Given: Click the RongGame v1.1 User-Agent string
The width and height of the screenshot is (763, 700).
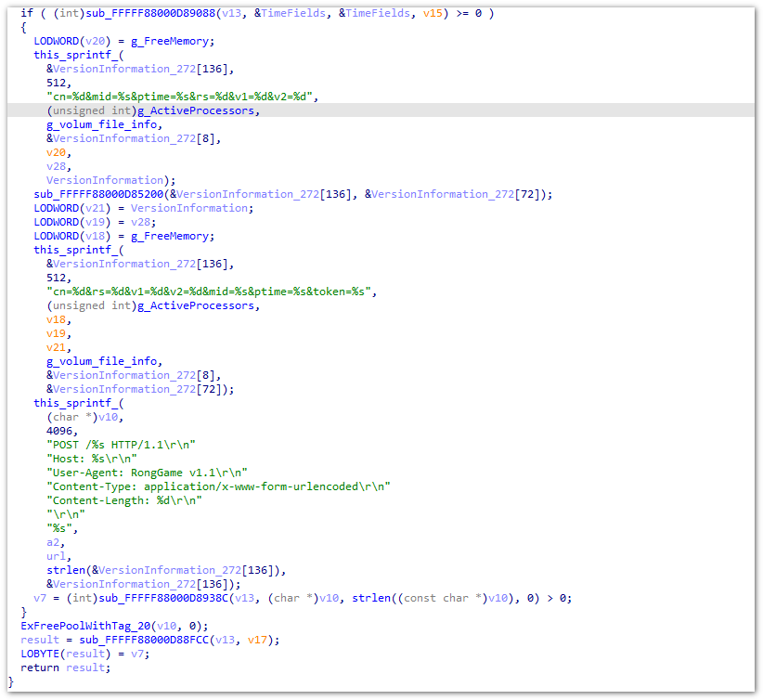Looking at the screenshot, I should tap(148, 473).
